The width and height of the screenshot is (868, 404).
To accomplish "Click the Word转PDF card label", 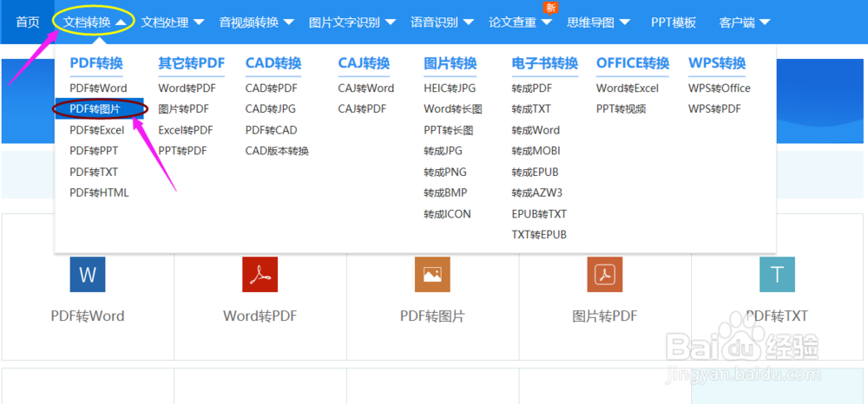I will pos(260,316).
